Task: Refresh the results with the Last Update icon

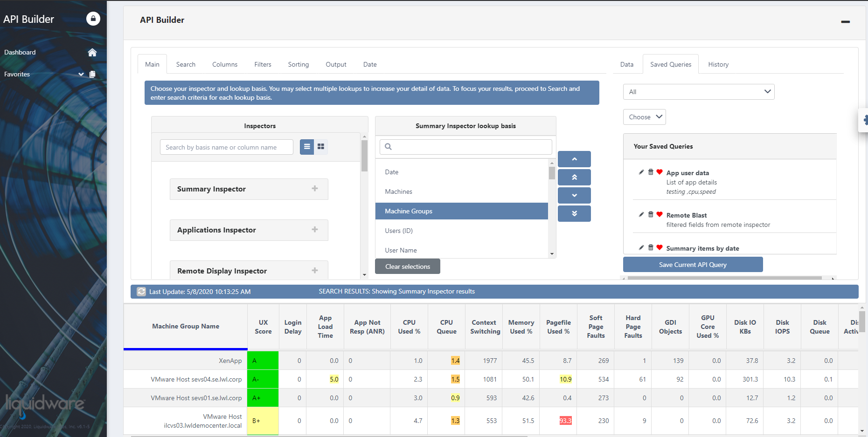Action: [x=141, y=292]
